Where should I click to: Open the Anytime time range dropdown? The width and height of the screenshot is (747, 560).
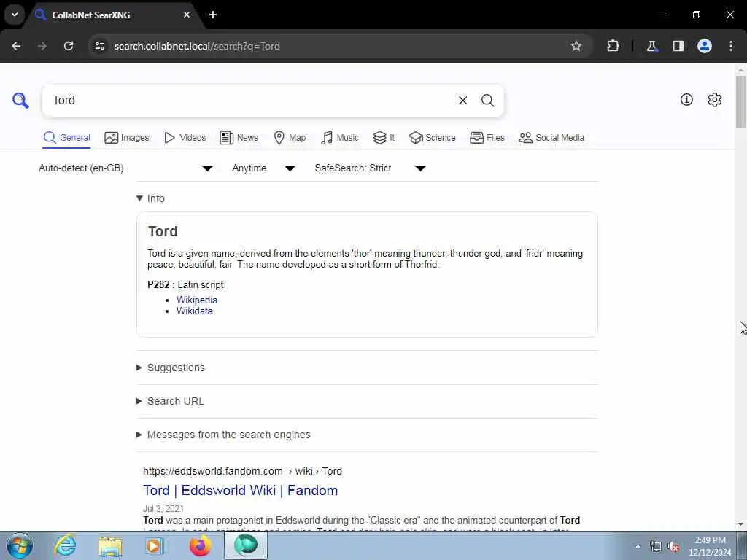(263, 168)
